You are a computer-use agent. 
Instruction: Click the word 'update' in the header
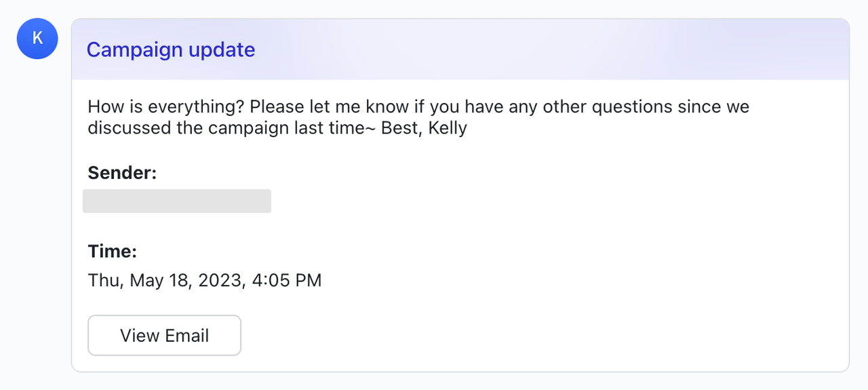click(222, 50)
